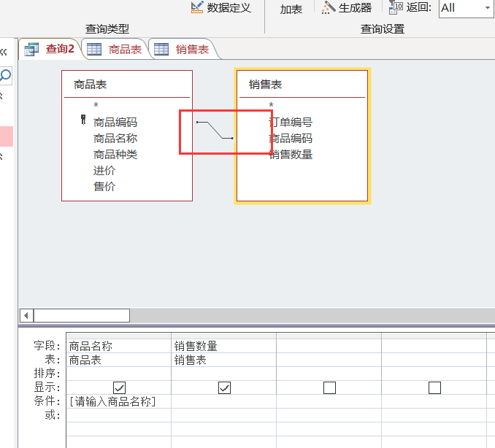Select 售价 field in 商品表 box

pos(104,186)
